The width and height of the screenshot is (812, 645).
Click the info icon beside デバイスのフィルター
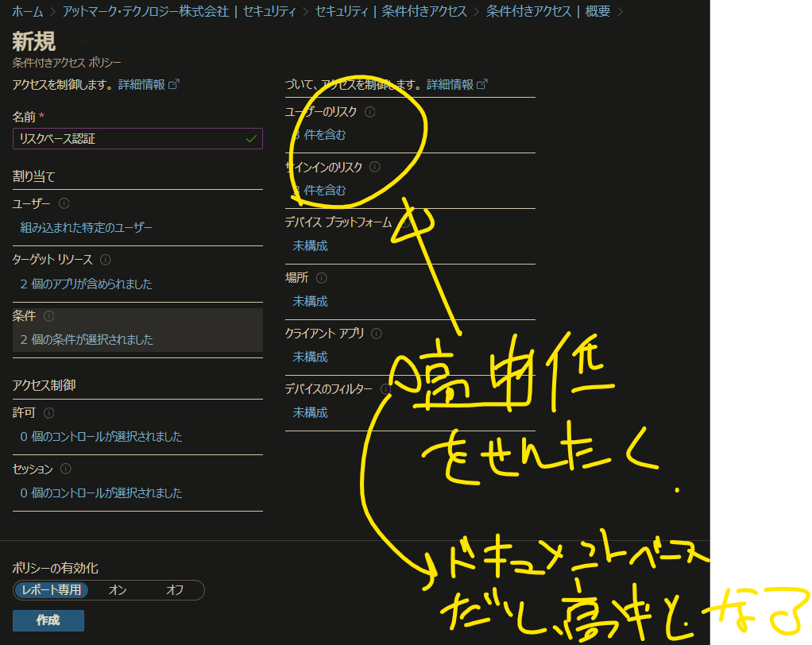pyautogui.click(x=386, y=388)
